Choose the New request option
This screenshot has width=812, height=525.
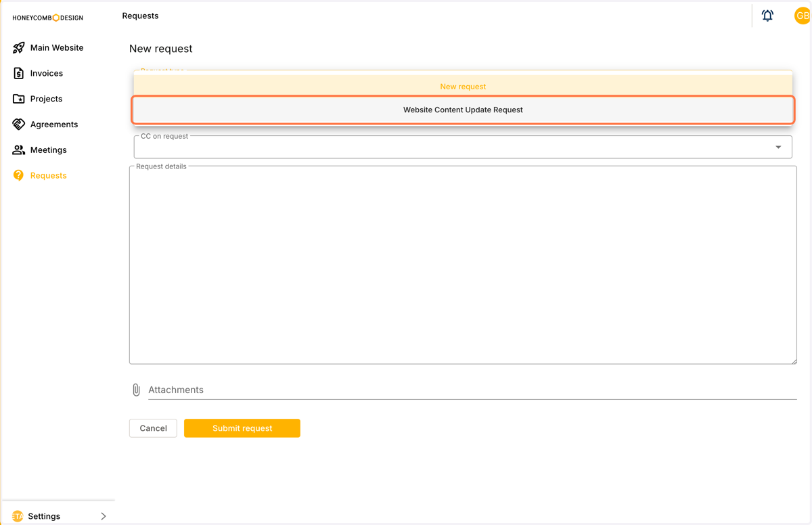(463, 87)
